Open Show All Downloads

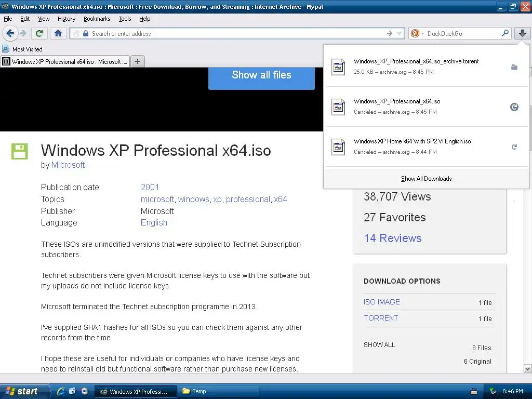(x=426, y=179)
